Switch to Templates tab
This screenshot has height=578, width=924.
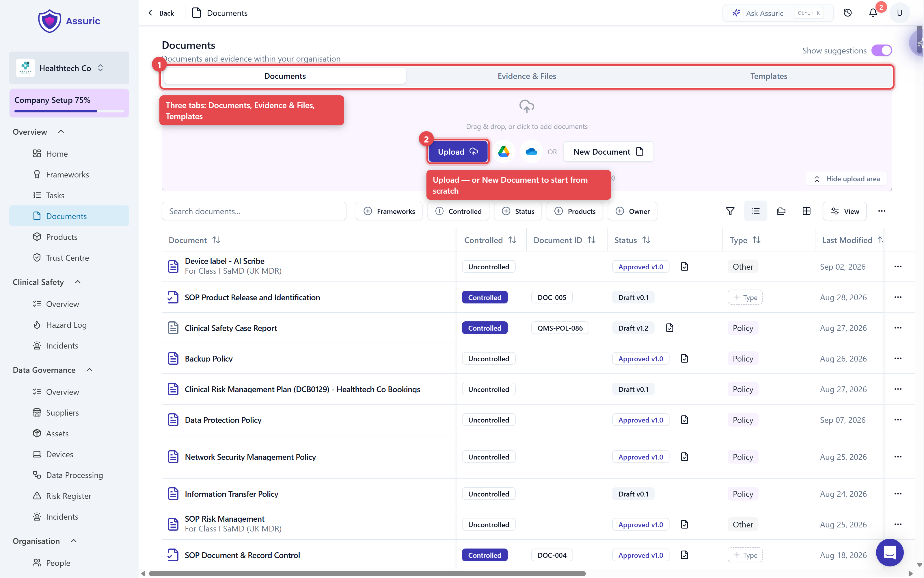click(x=769, y=76)
